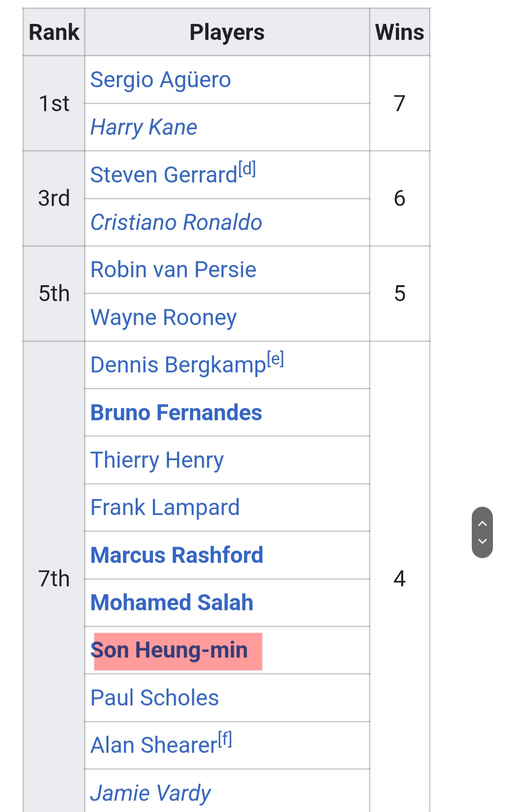
Task: Open the highlighted Son Heung-min link
Action: (169, 651)
